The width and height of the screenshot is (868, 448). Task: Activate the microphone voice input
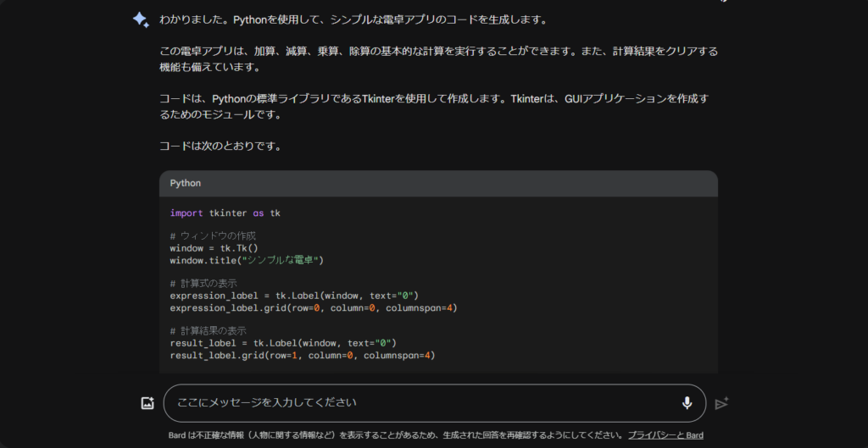[x=687, y=403]
